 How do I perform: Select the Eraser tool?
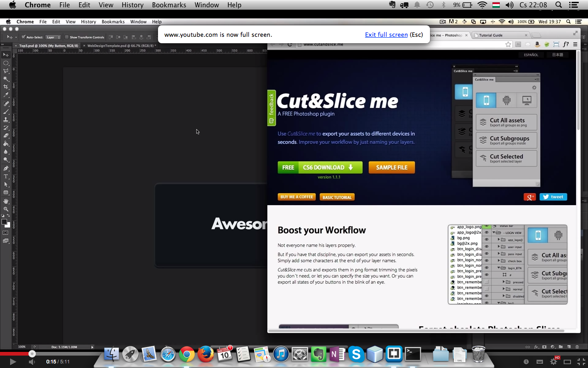click(x=6, y=136)
